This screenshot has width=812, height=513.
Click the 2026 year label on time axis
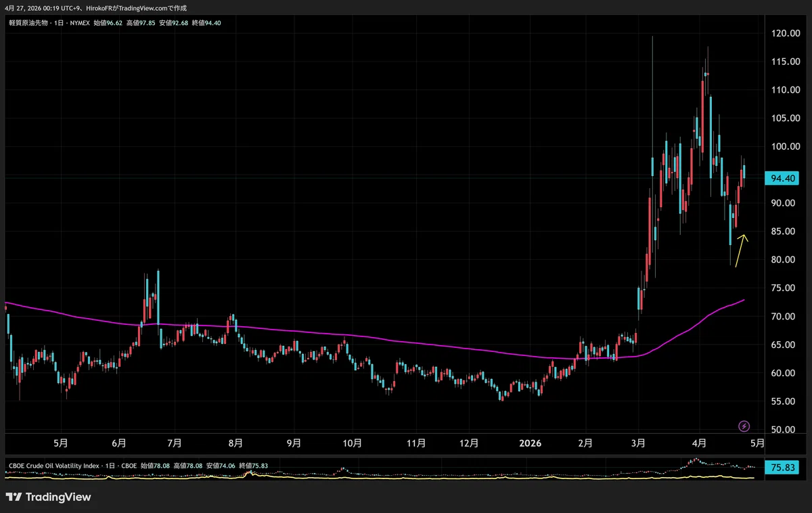[530, 444]
